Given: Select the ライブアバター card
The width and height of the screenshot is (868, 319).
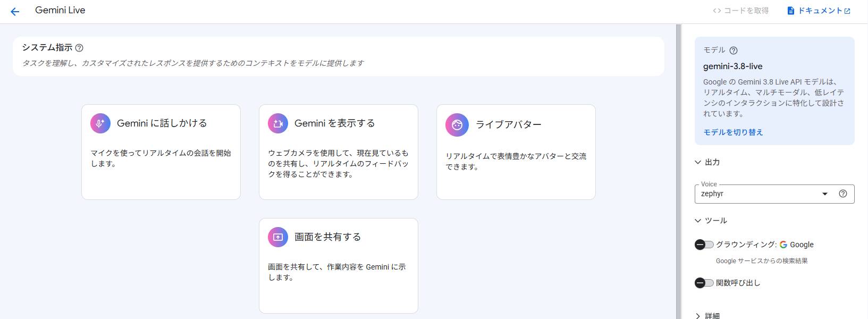Looking at the screenshot, I should (516, 152).
